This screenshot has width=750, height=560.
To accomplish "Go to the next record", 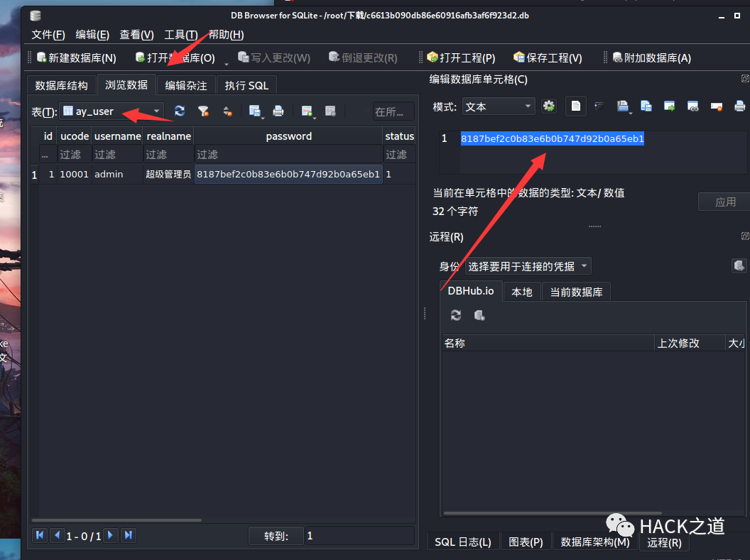I will coord(111,535).
